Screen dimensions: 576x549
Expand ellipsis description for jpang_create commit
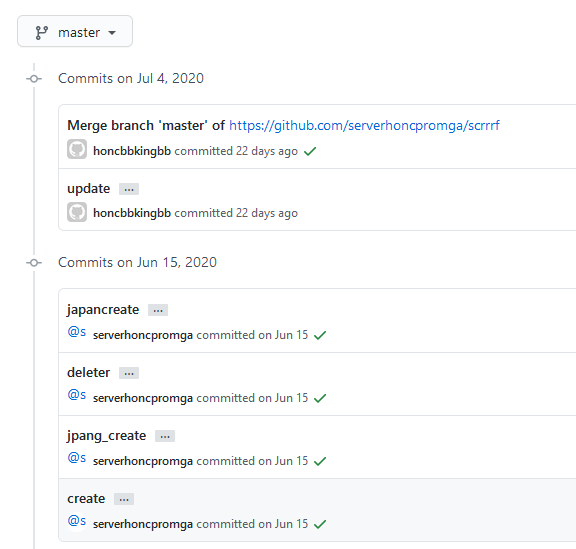(x=165, y=436)
